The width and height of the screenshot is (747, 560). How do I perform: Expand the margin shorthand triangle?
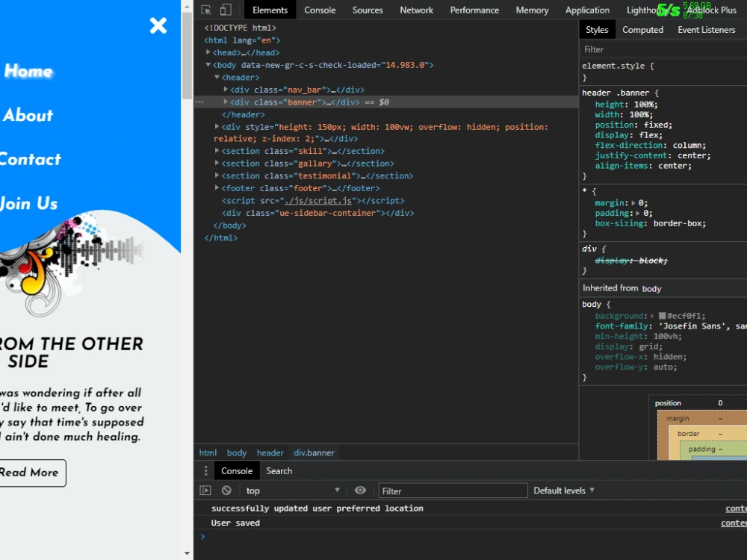[x=633, y=203]
